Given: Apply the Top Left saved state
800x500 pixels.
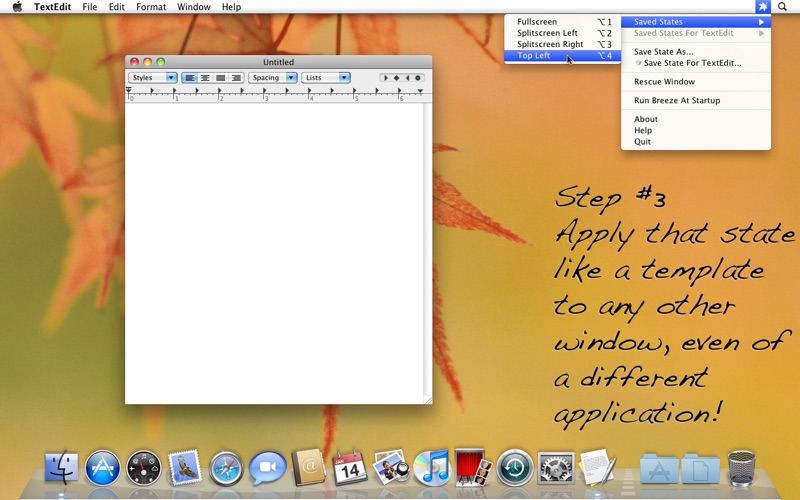Looking at the screenshot, I should point(563,56).
